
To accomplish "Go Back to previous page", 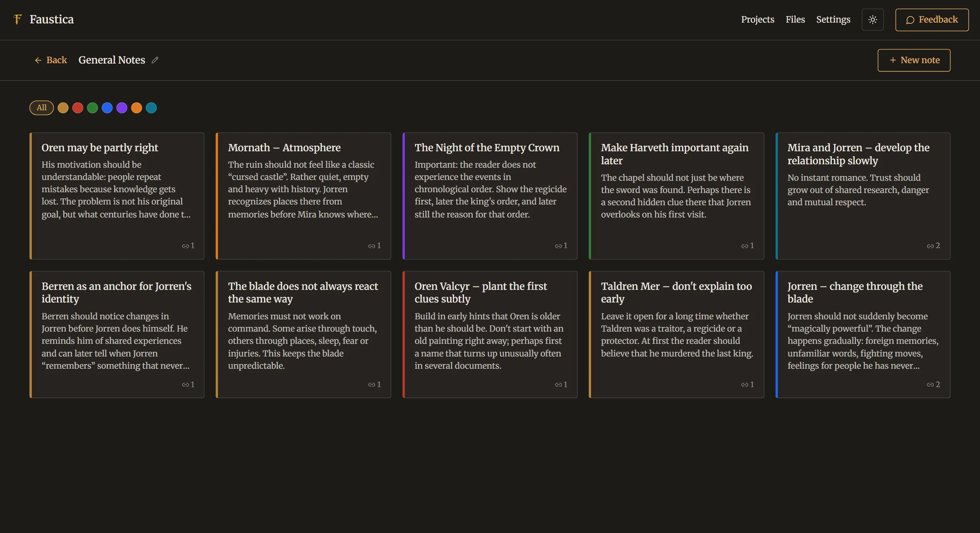I will 51,60.
